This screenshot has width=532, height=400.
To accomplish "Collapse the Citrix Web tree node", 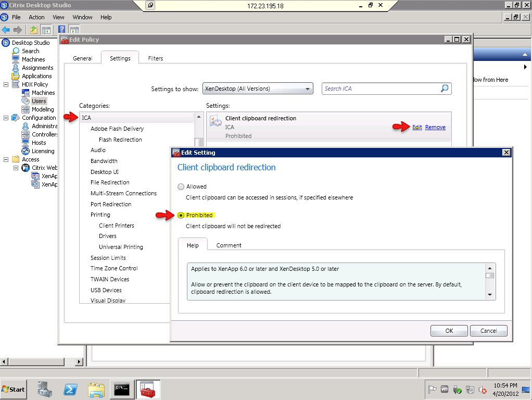I will [x=16, y=168].
